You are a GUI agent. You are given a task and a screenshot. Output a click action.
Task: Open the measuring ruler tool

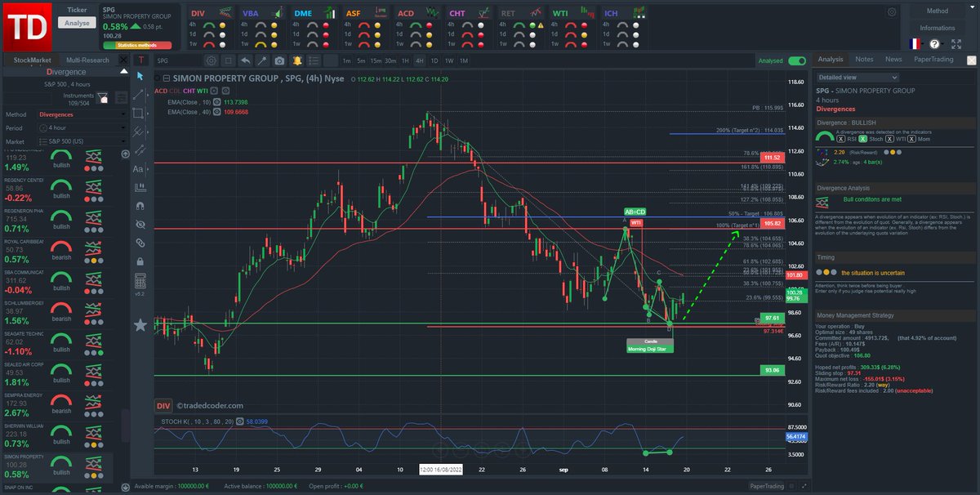point(140,185)
